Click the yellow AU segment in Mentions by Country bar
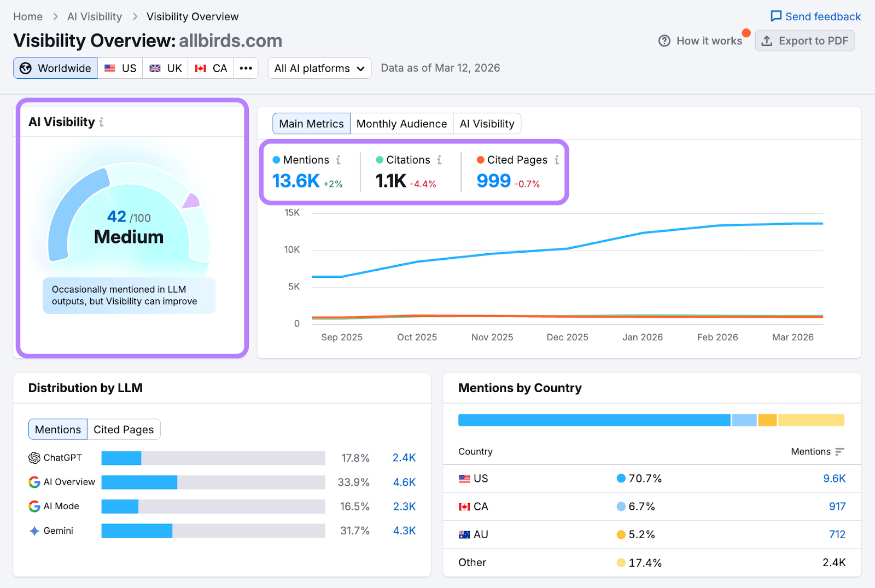This screenshot has height=588, width=875. tap(768, 420)
